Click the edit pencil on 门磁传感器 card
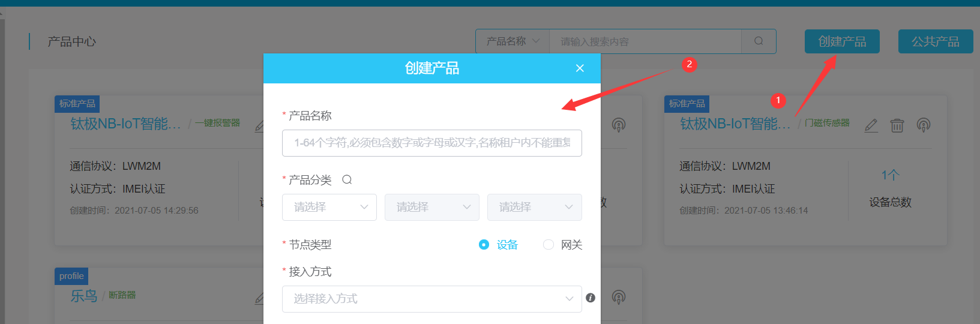The width and height of the screenshot is (980, 324). pos(871,125)
